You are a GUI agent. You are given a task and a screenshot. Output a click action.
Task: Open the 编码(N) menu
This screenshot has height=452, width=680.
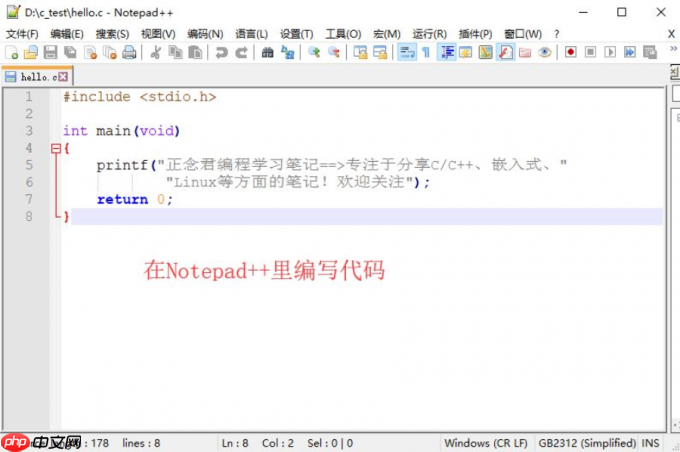(x=205, y=34)
